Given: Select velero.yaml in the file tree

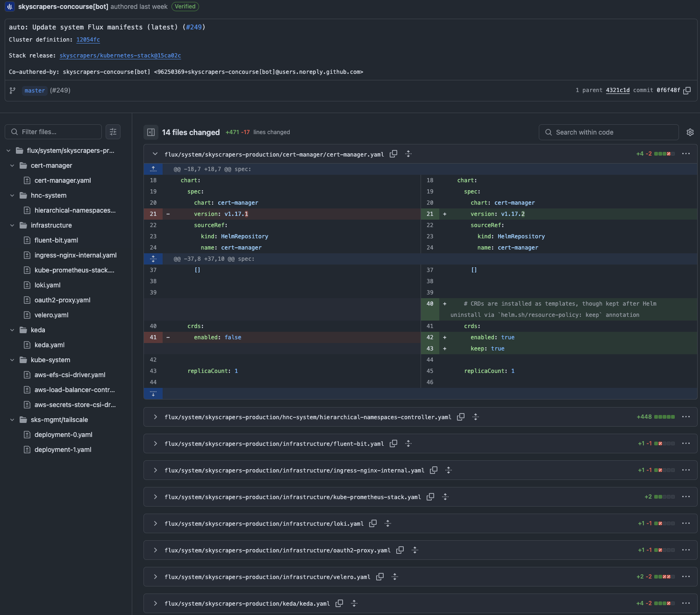Looking at the screenshot, I should (51, 315).
